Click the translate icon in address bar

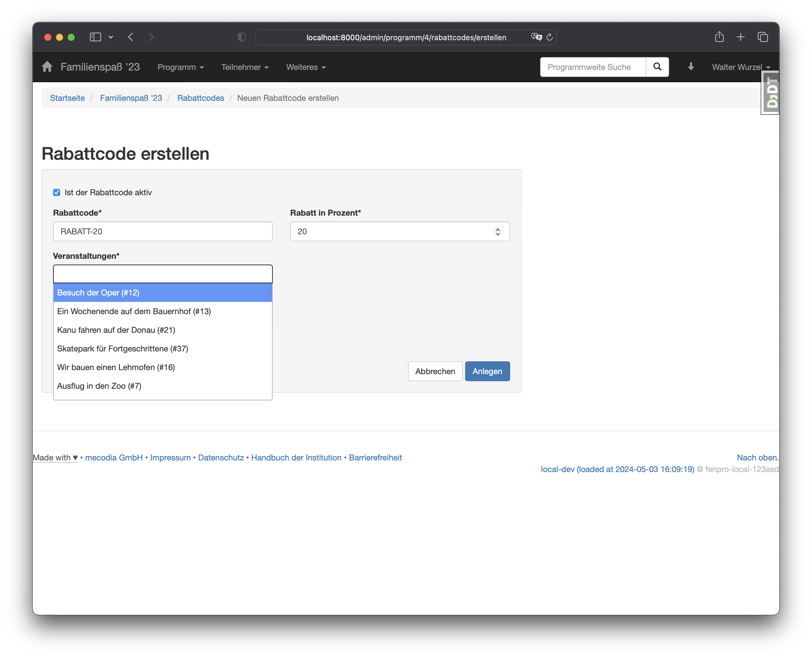pyautogui.click(x=536, y=37)
